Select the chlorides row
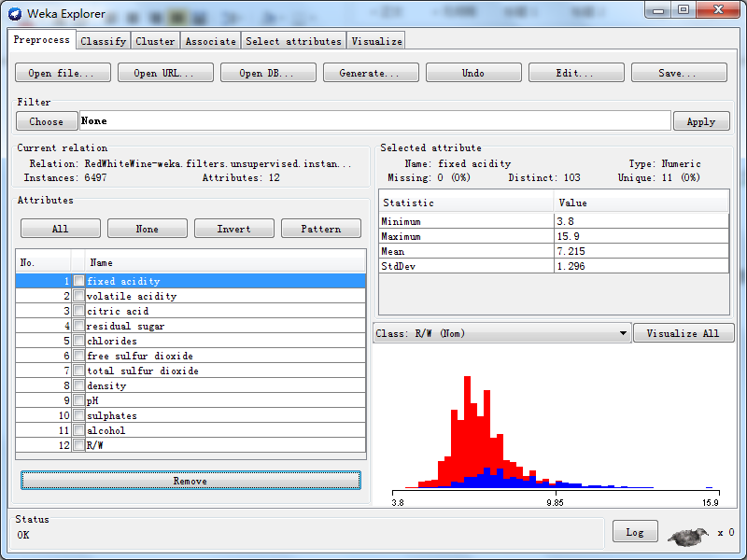747x560 pixels. (190, 341)
